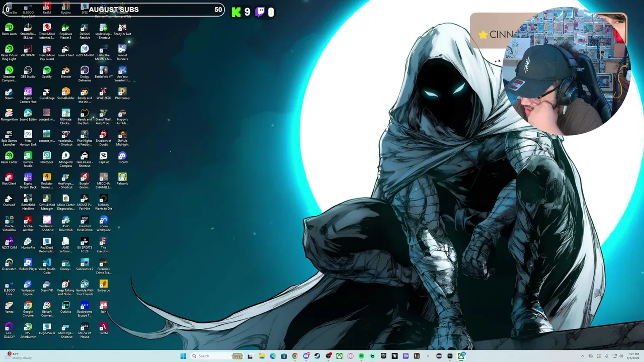Select the Bambu Studio desktop icon
Screen dimensions: 644x362
click(x=28, y=159)
